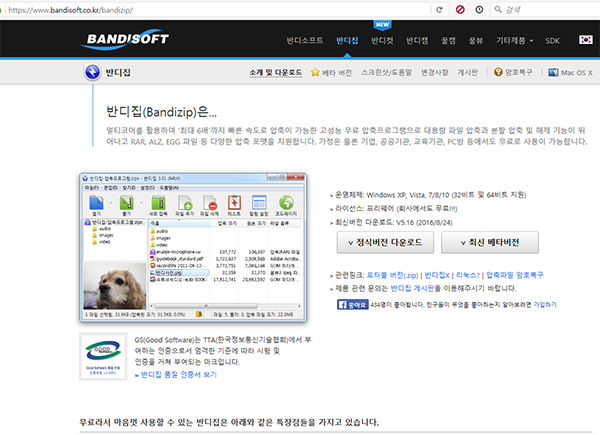Open the 반디컷 menu with NEW badge

point(382,41)
